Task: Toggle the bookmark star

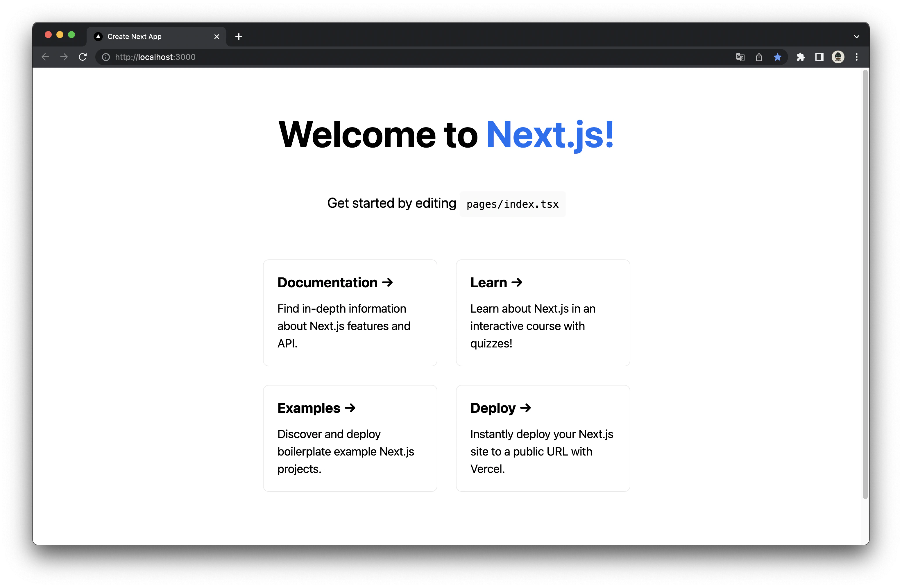Action: tap(777, 57)
